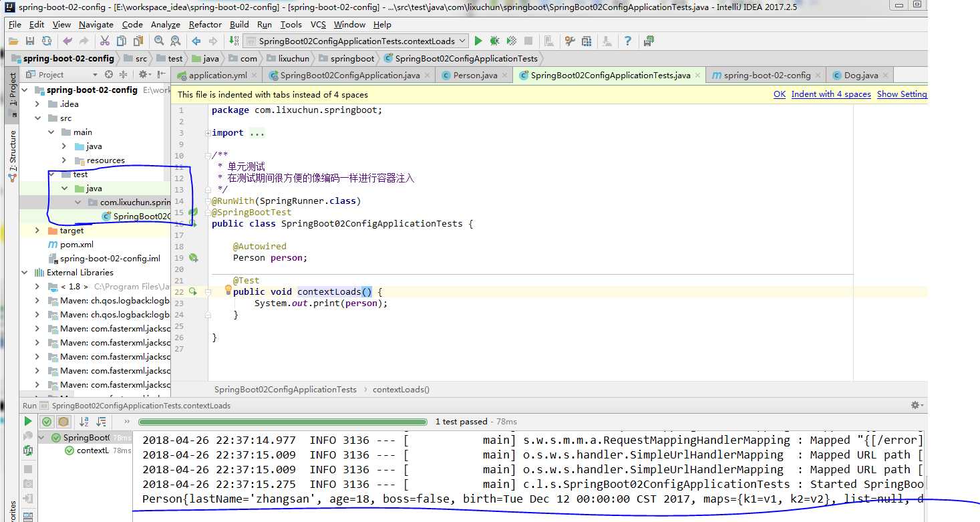This screenshot has height=522, width=980.
Task: Toggle auto-test in Run panel sidebar
Action: pyautogui.click(x=28, y=450)
